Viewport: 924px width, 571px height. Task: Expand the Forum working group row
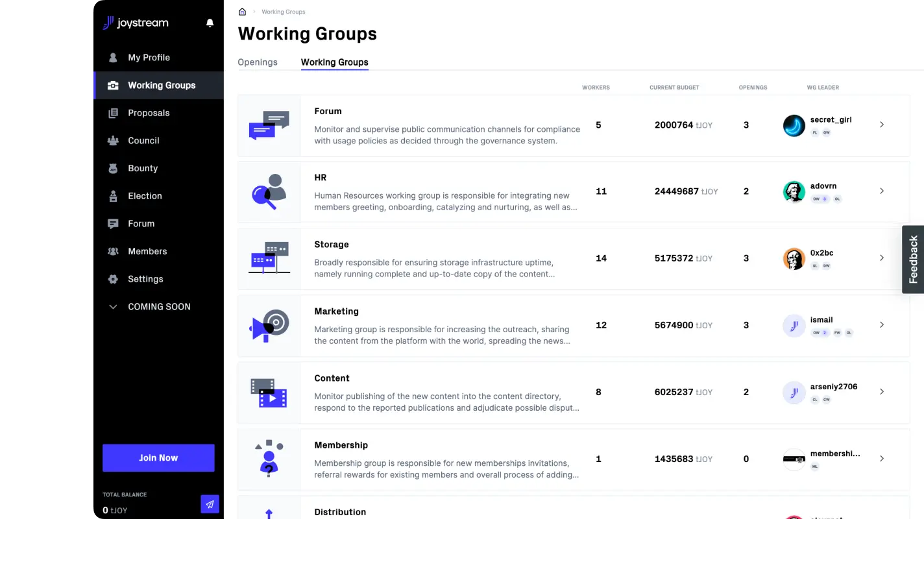pyautogui.click(x=881, y=125)
